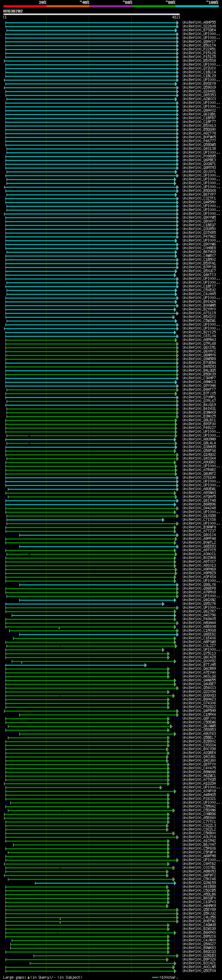
Task: Select hit label UniRef100_B2CAZ1
Action: [199, 963]
